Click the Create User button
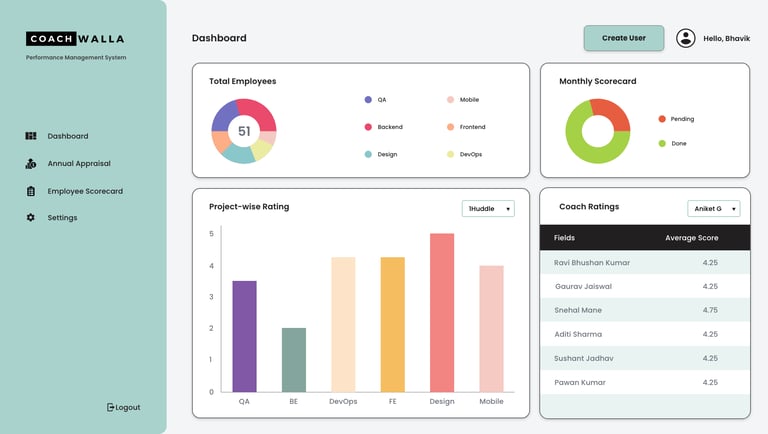The height and width of the screenshot is (434, 768). tap(624, 38)
